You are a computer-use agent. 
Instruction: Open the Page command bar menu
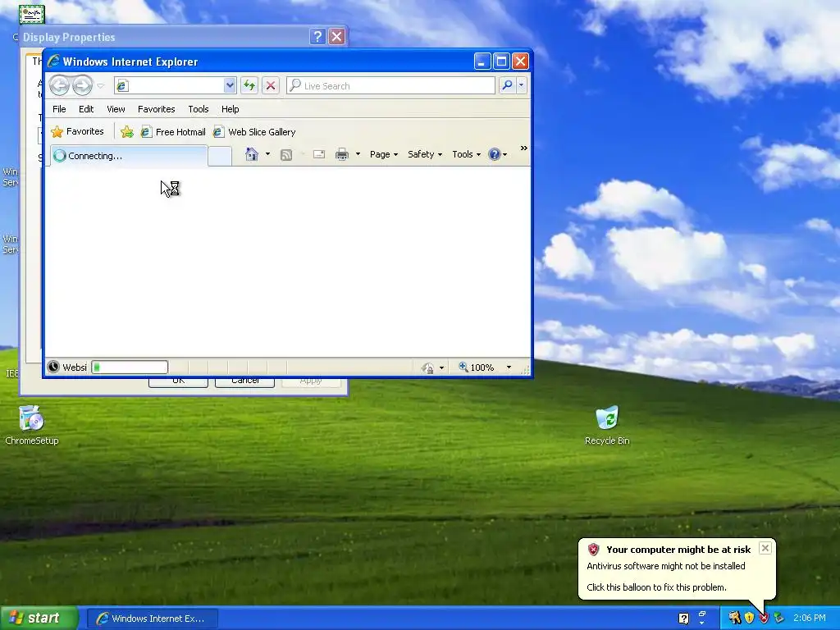pyautogui.click(x=384, y=154)
